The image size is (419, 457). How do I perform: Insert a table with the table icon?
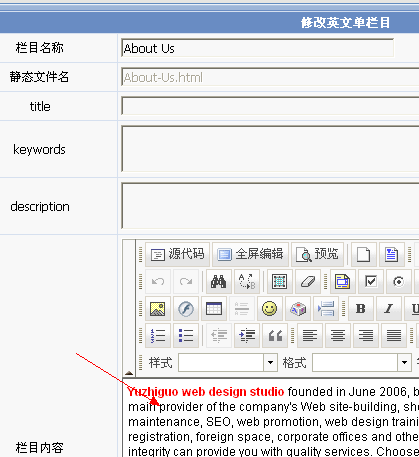(x=214, y=309)
